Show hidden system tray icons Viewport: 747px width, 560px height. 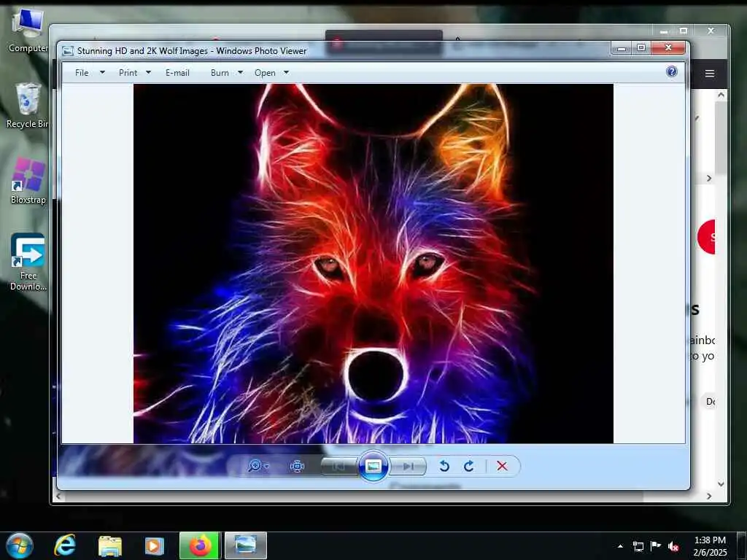click(620, 546)
